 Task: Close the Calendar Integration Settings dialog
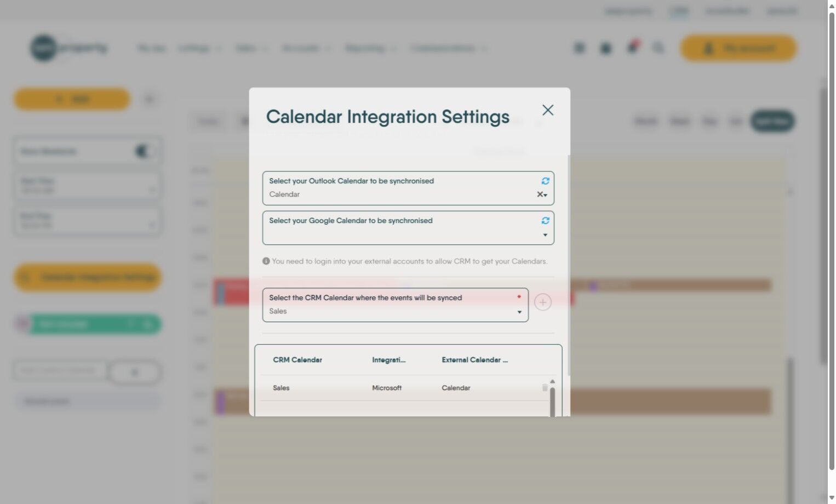pyautogui.click(x=547, y=110)
